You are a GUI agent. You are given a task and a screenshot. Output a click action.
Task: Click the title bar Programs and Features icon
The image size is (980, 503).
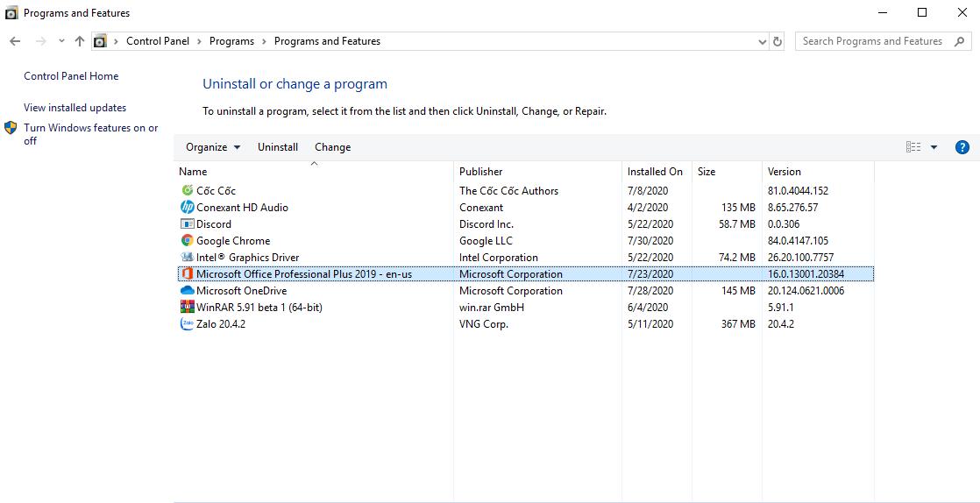(11, 12)
